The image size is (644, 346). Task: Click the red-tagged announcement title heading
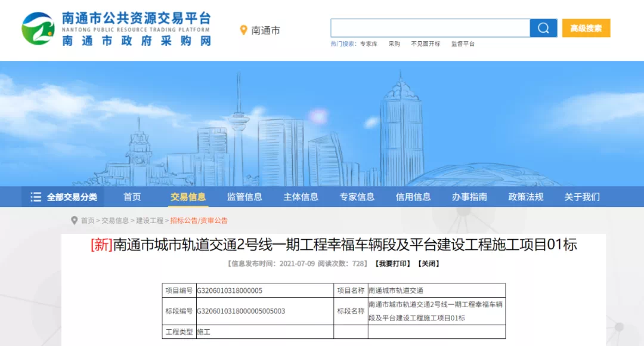(x=334, y=245)
